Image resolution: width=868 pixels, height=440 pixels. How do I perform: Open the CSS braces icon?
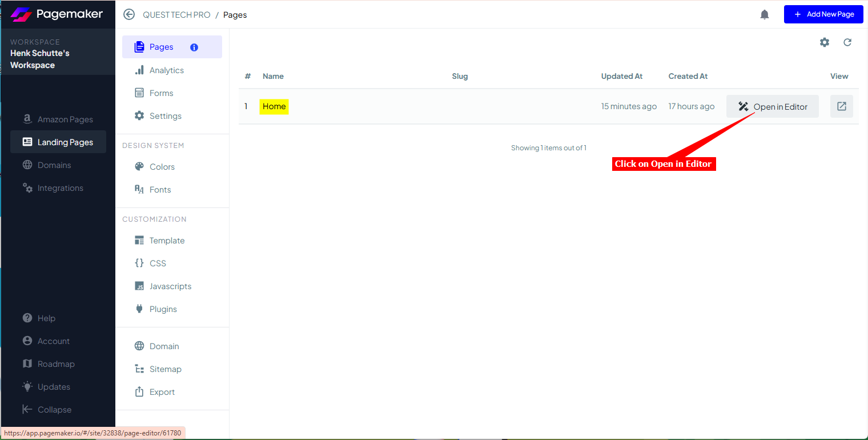click(x=139, y=263)
